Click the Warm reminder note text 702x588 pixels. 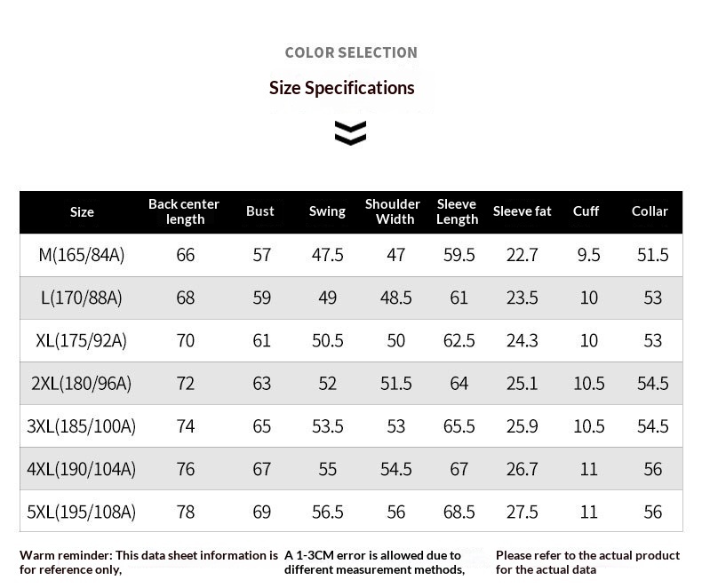pos(148,561)
